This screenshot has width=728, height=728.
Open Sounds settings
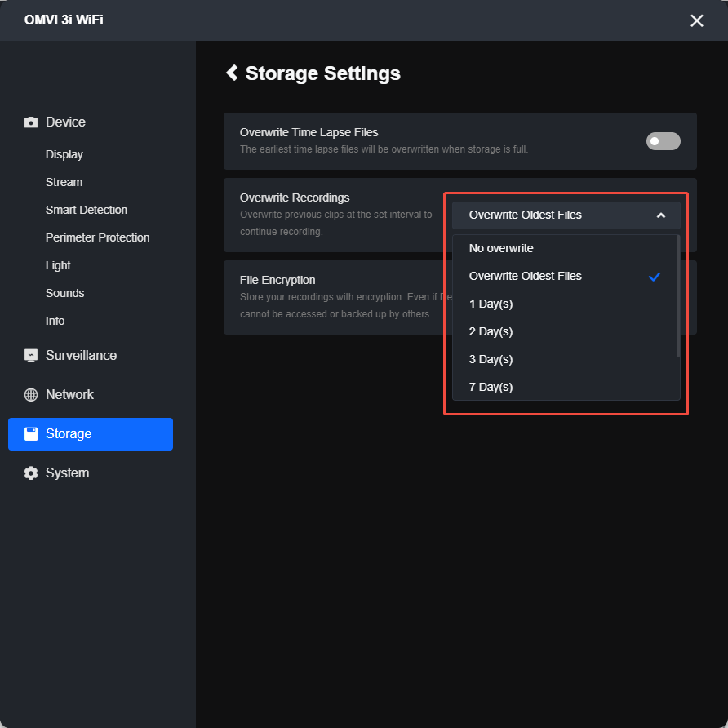coord(65,294)
